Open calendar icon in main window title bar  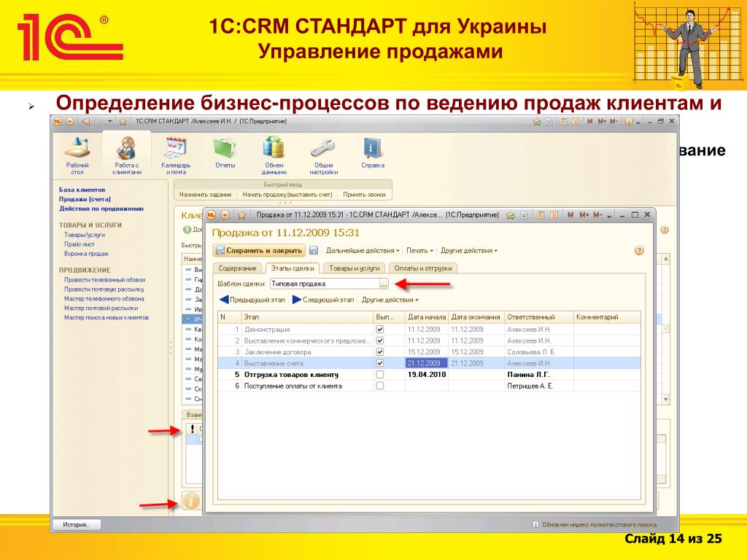[575, 122]
